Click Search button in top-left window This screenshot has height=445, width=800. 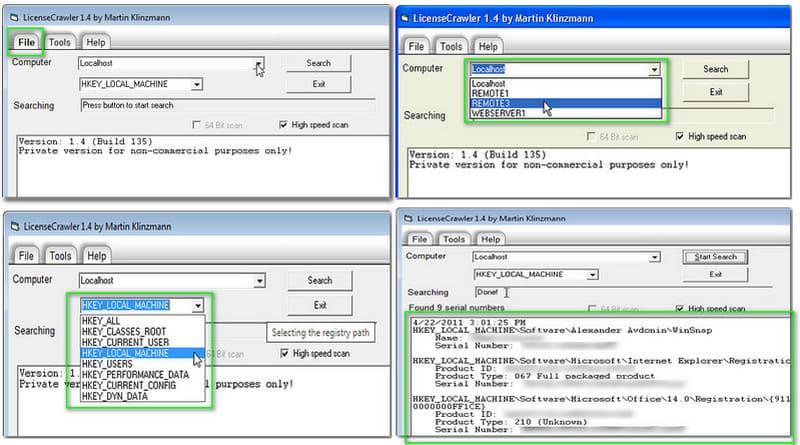(x=318, y=63)
